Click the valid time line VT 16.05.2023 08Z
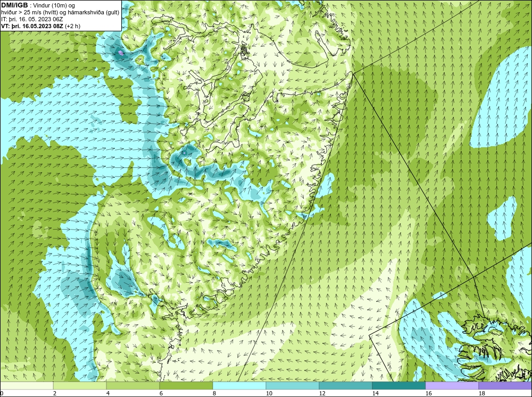The height and width of the screenshot is (397, 532). click(x=41, y=26)
